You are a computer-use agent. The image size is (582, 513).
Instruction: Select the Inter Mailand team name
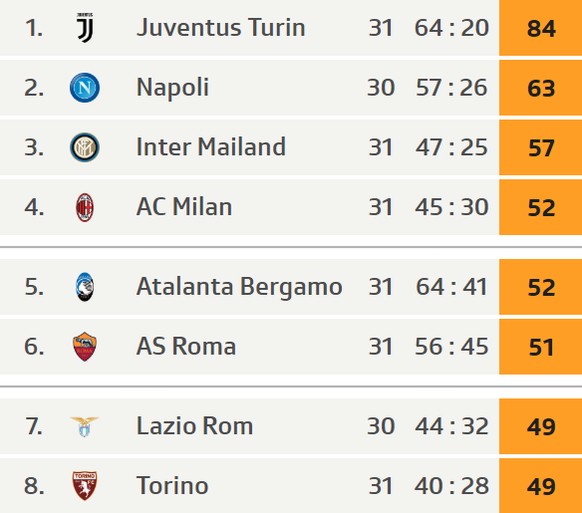pyautogui.click(x=211, y=147)
